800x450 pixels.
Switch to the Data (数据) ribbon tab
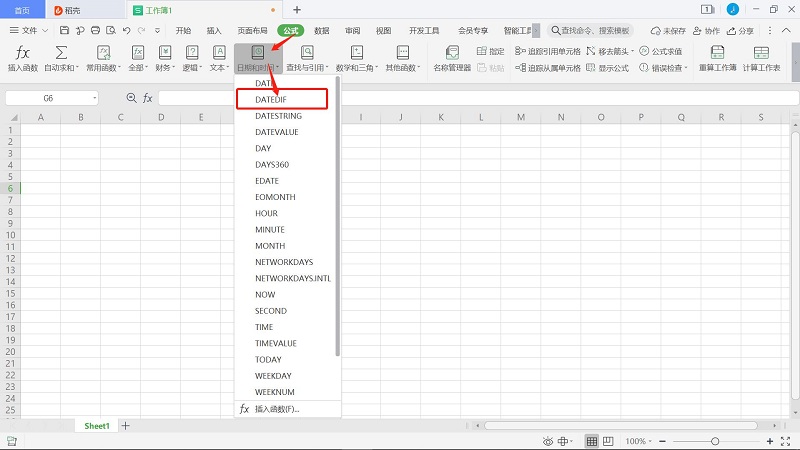point(321,31)
